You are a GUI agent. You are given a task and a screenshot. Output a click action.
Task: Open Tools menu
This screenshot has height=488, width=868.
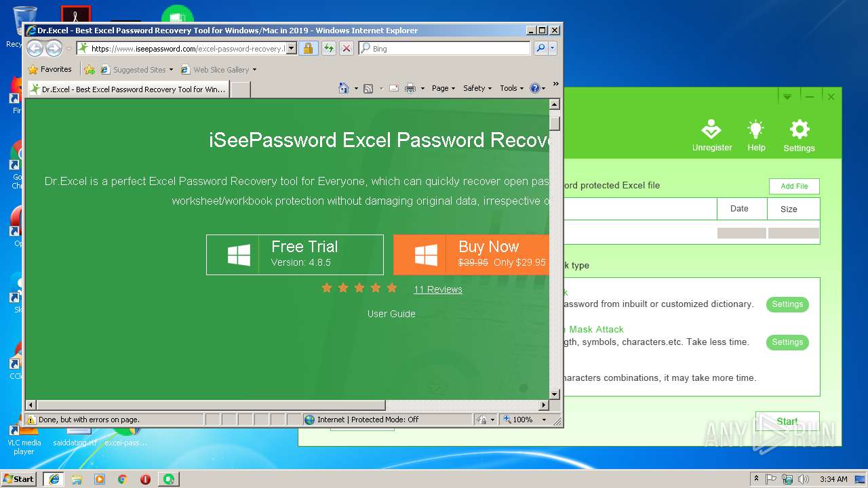click(512, 88)
